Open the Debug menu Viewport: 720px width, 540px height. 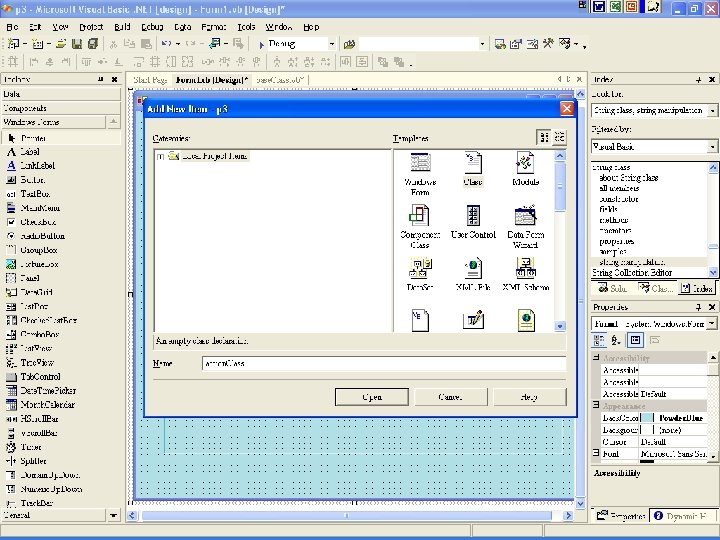tap(152, 27)
